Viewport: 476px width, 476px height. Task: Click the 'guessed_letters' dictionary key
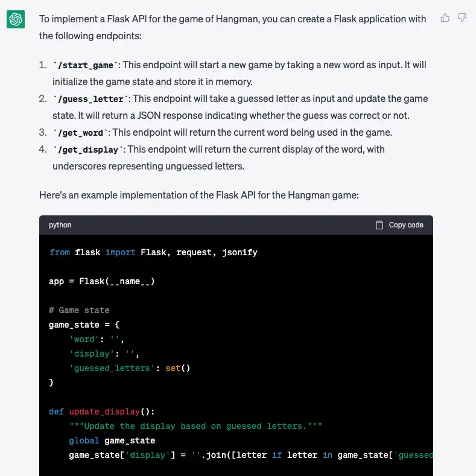[112, 368]
